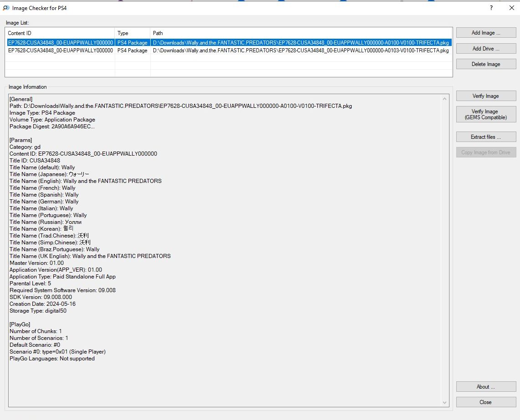This screenshot has width=520, height=420.
Task: Click the Number of Chunks: 1 line
Action: 36,331
